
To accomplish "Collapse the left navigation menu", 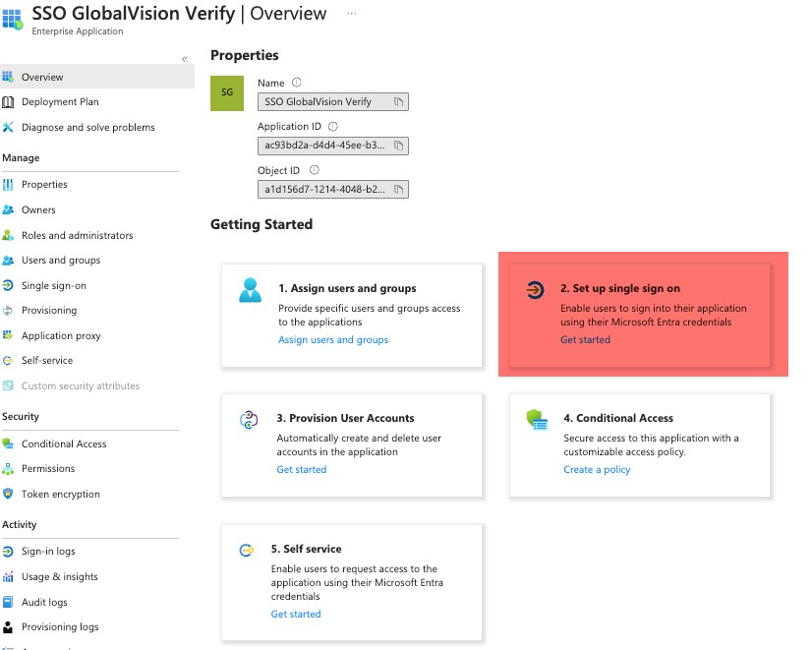I will point(185,59).
